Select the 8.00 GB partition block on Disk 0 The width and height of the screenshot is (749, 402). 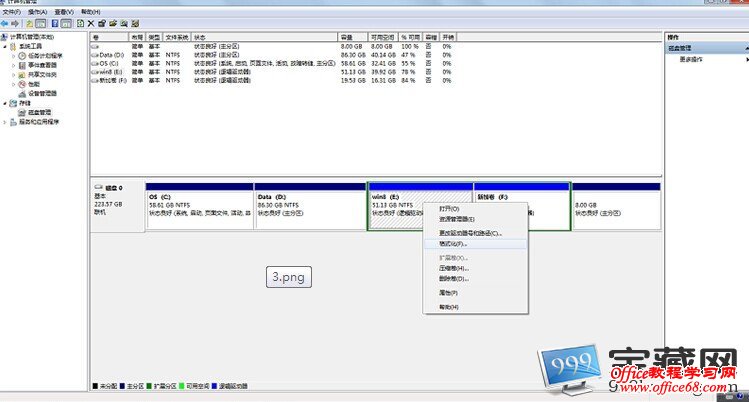pyautogui.click(x=616, y=206)
